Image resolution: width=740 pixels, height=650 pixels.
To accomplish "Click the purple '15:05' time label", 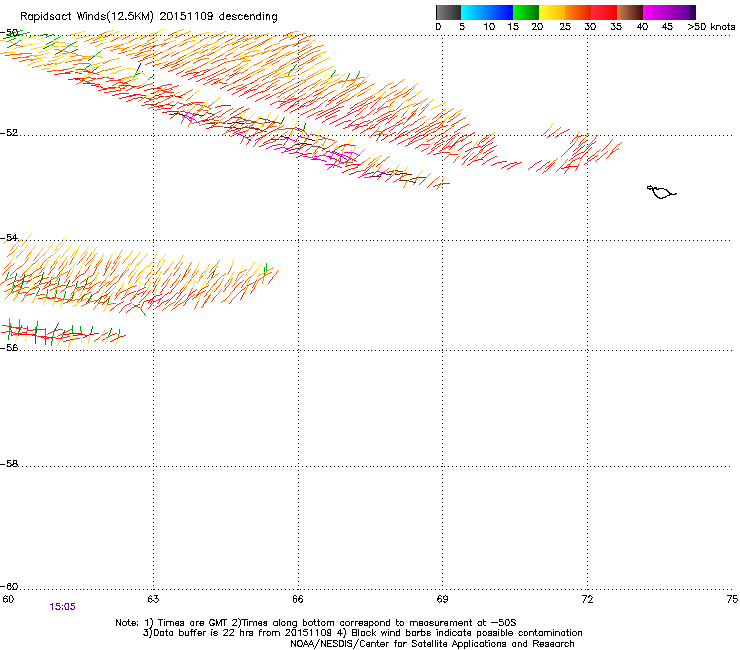I will [62, 607].
